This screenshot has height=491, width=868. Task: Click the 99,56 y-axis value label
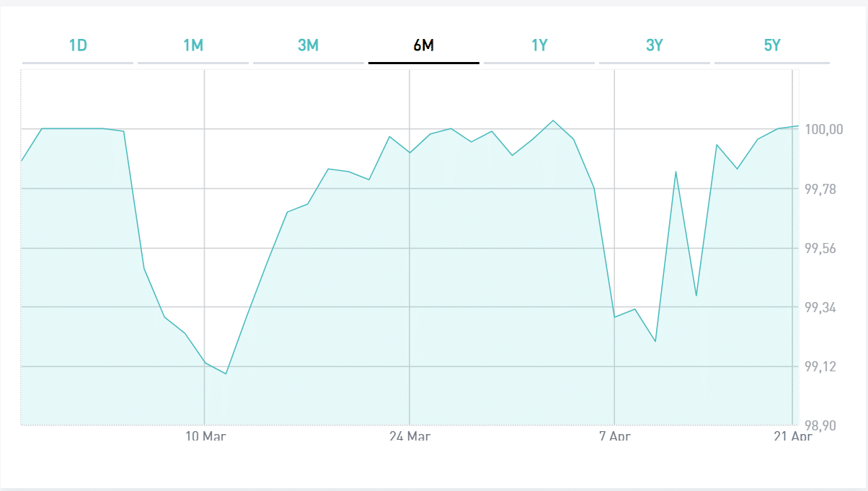tap(821, 249)
